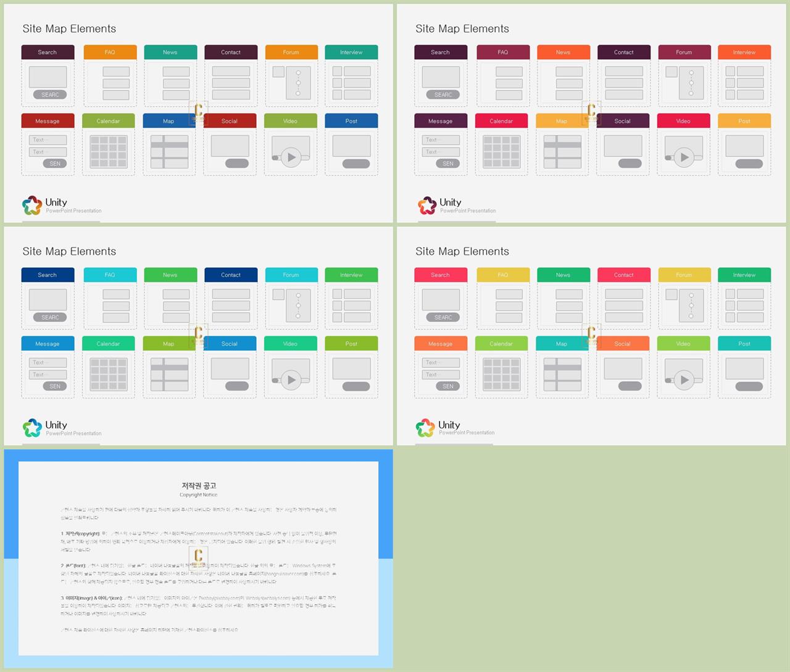Select the contact form icon under the pink Contact header
Screen dimensions: 790x672
tap(624, 305)
